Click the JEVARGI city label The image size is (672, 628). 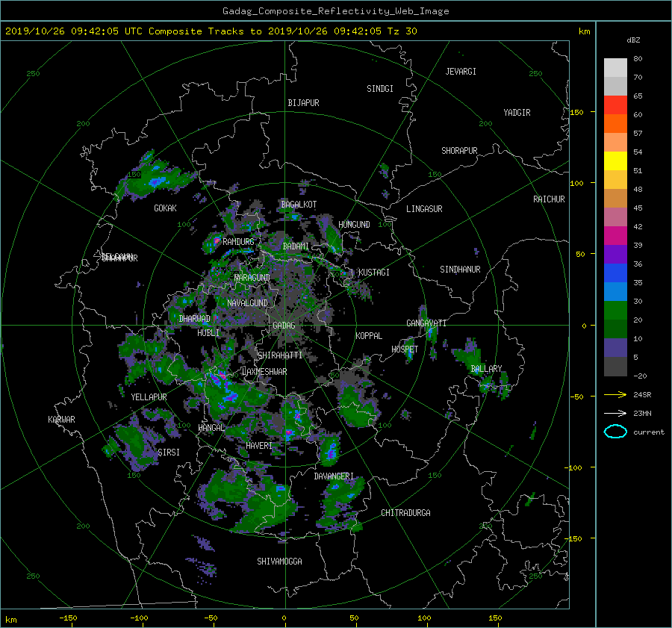461,72
